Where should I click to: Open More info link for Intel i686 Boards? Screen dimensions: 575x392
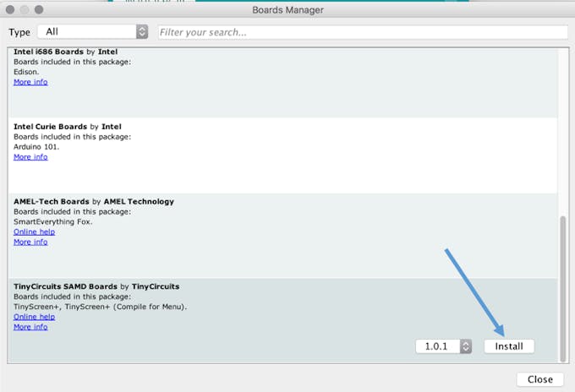tap(30, 82)
